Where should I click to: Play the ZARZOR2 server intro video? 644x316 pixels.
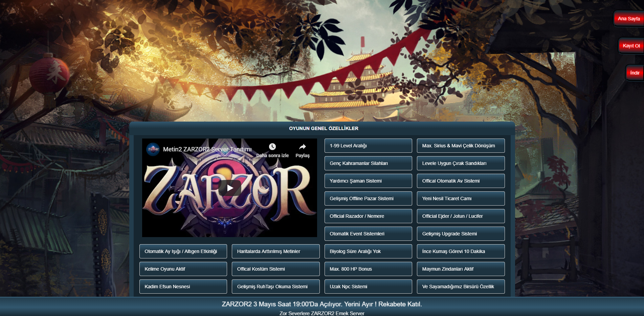click(229, 188)
